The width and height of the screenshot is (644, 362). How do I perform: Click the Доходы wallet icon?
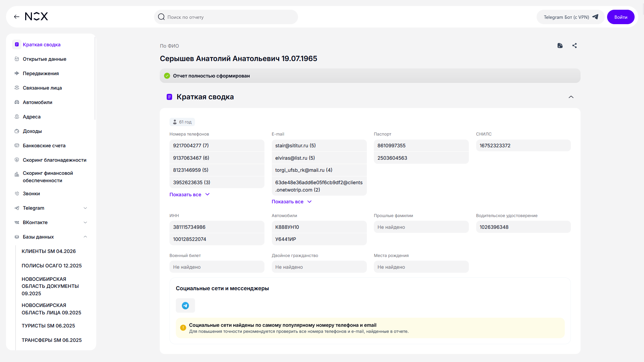point(17,131)
